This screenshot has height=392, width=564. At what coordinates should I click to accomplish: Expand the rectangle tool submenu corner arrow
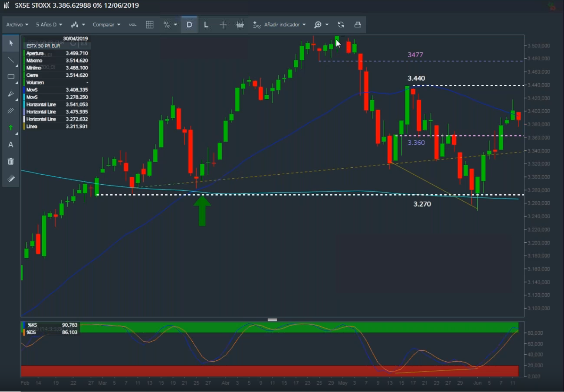[16, 83]
